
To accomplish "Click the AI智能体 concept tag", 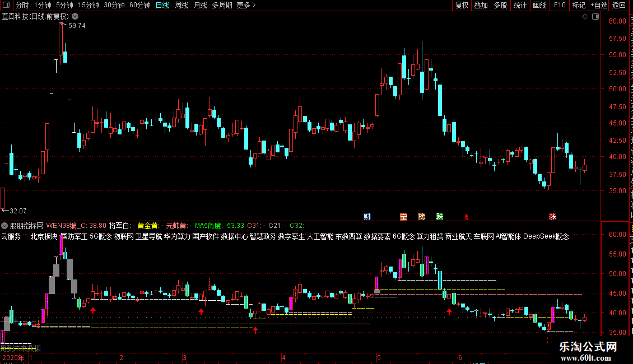I will click(x=508, y=236).
